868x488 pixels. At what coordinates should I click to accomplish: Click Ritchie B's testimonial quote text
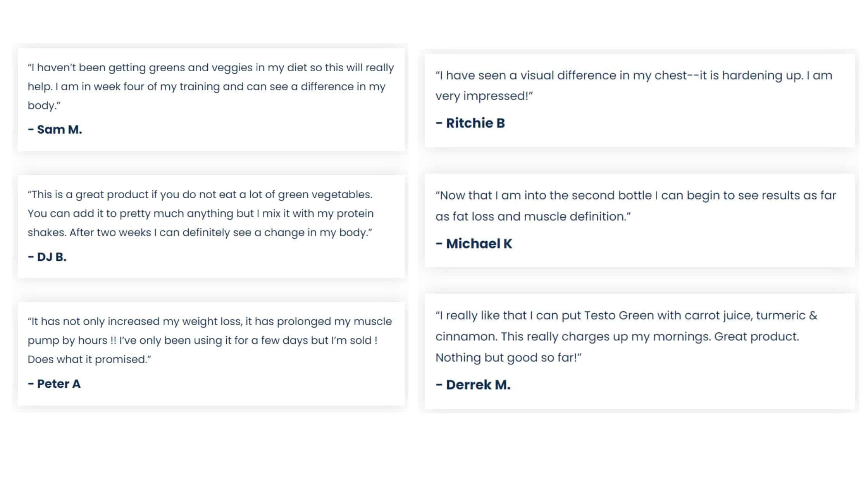click(634, 86)
